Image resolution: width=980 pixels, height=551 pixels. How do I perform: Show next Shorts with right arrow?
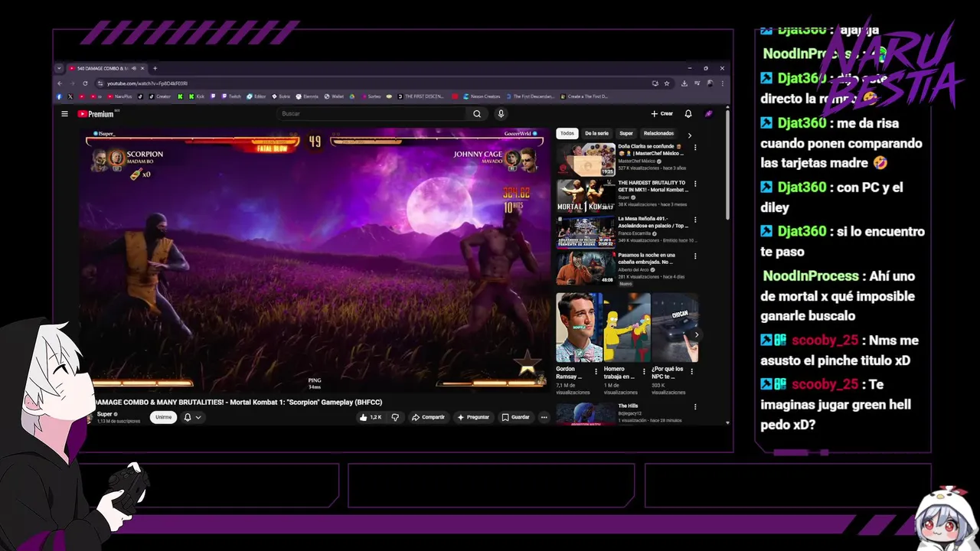pyautogui.click(x=696, y=334)
